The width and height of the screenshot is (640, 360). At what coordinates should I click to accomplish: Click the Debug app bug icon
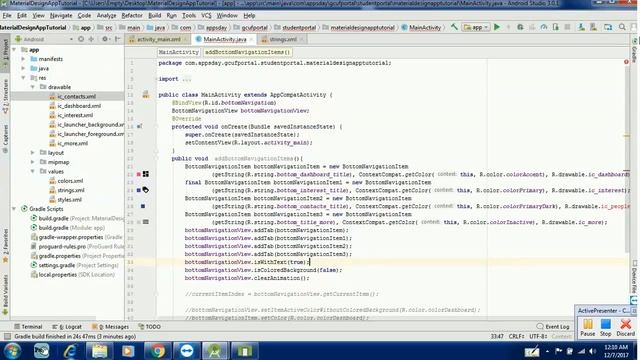click(520, 27)
